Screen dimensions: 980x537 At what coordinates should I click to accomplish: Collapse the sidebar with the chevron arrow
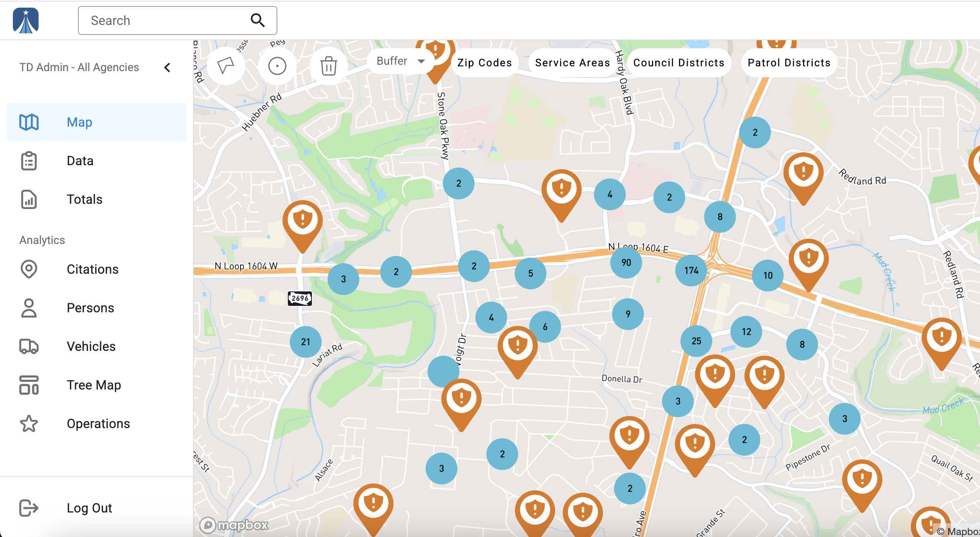pos(167,68)
